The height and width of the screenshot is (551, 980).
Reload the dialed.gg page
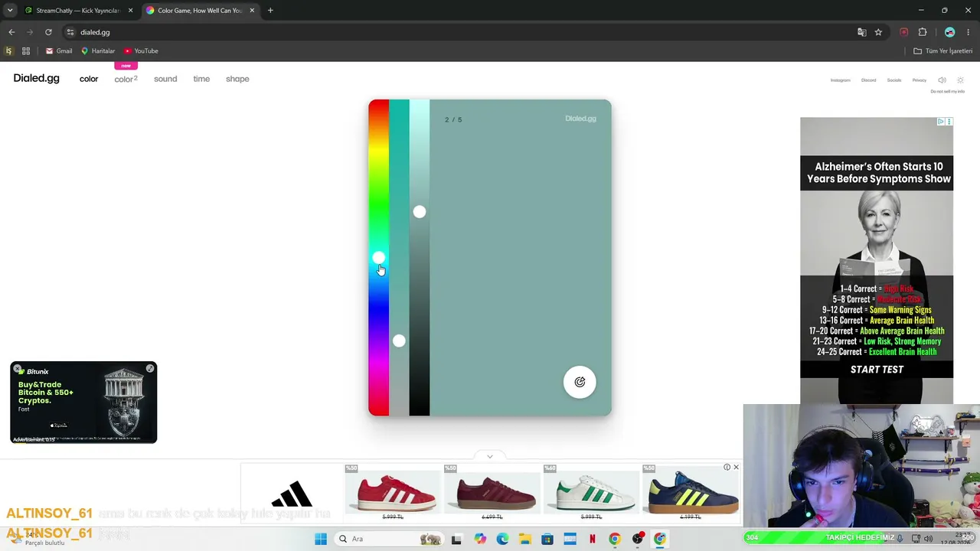tap(48, 32)
